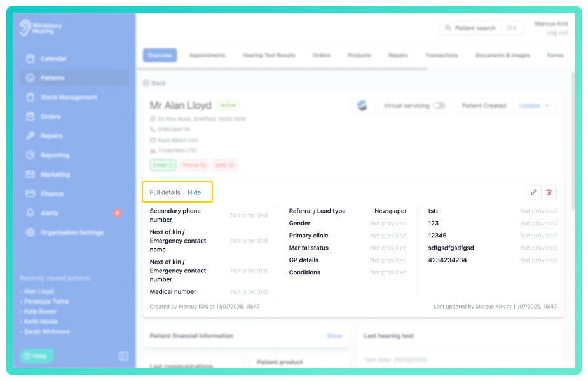Screen dimensions: 588x381
Task: Open the Update status dropdown
Action: click(x=534, y=105)
